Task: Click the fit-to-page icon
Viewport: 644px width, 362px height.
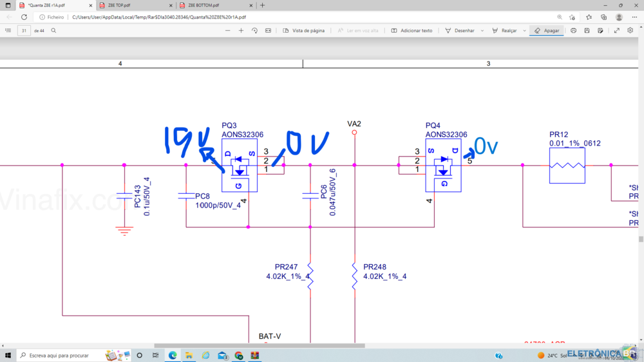Action: coord(268,30)
